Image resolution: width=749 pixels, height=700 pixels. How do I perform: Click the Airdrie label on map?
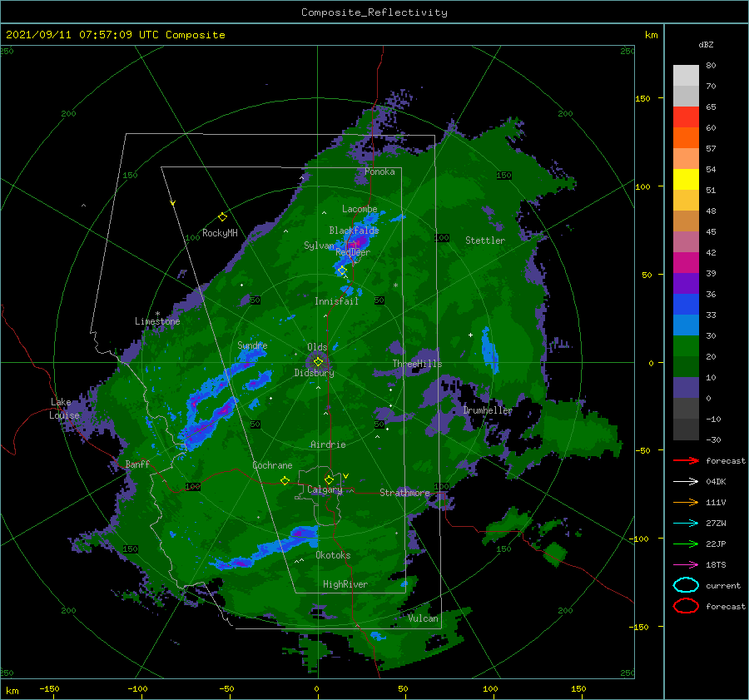[x=328, y=444]
